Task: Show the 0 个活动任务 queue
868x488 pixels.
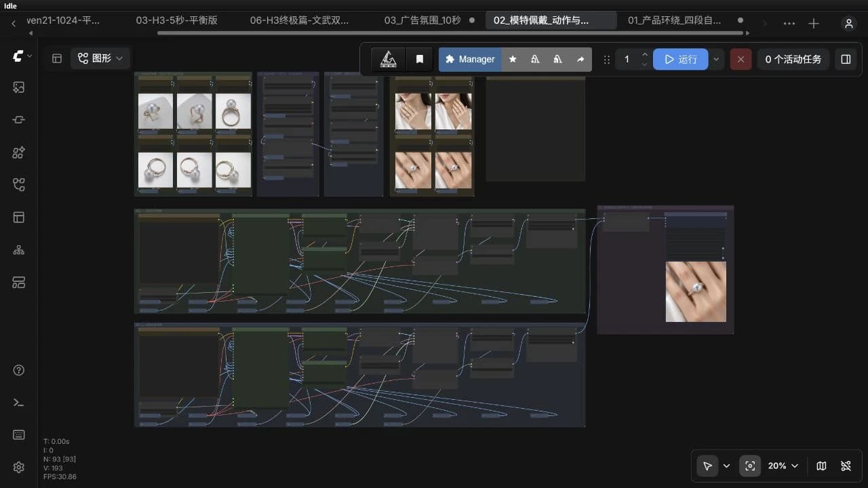Action: pos(793,59)
